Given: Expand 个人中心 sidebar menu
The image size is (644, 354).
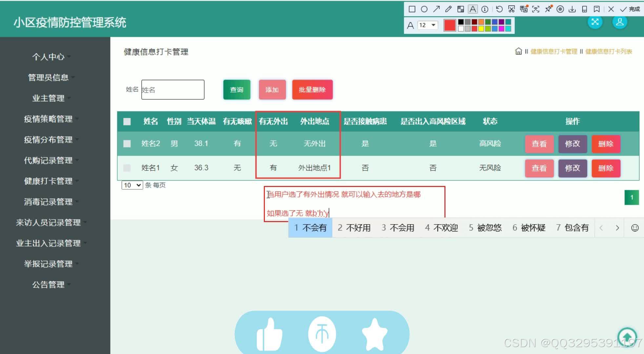Looking at the screenshot, I should pyautogui.click(x=48, y=57).
